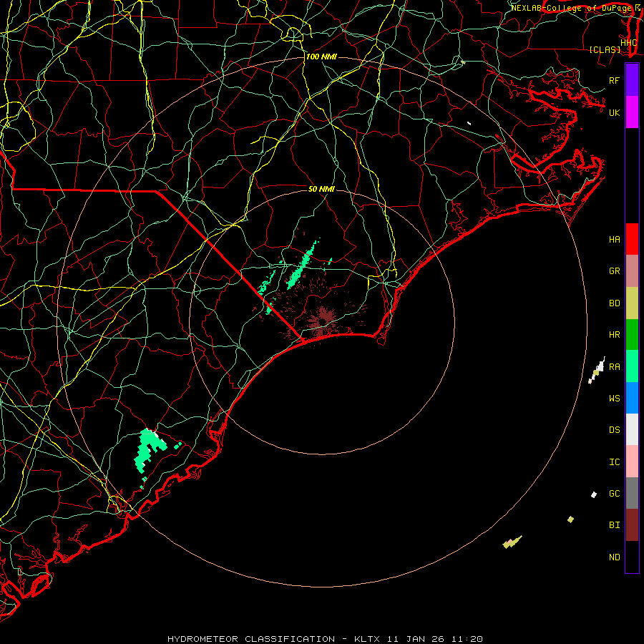The height and width of the screenshot is (644, 644).
Task: Click the RF purple legend swatch
Action: coord(632,80)
